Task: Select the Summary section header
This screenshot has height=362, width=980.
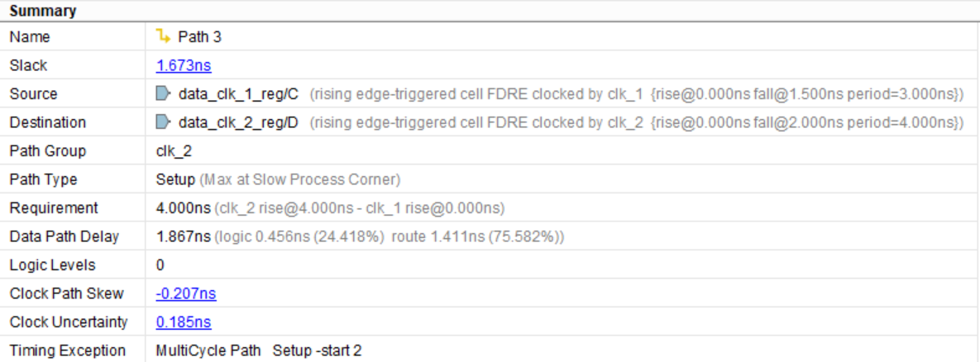Action: [42, 12]
